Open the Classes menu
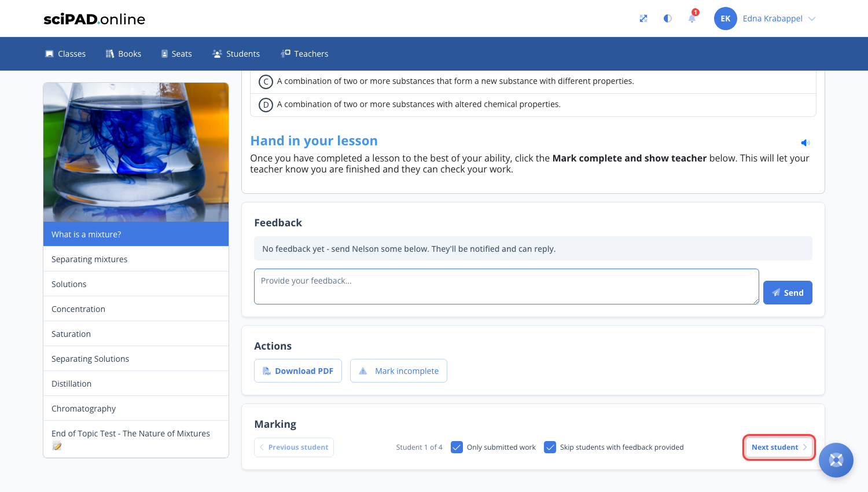Screen dimensions: 868x492 (x=65, y=54)
